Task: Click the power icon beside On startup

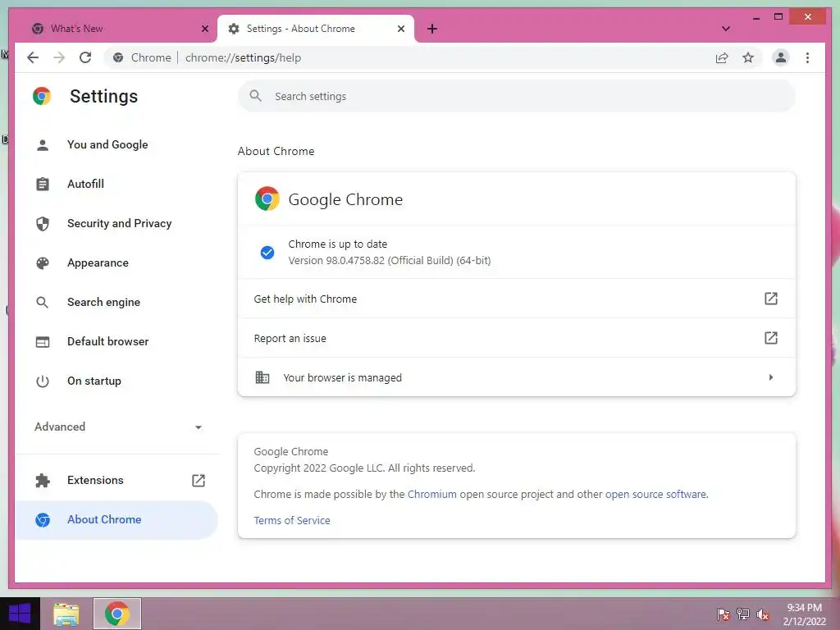Action: (x=43, y=381)
